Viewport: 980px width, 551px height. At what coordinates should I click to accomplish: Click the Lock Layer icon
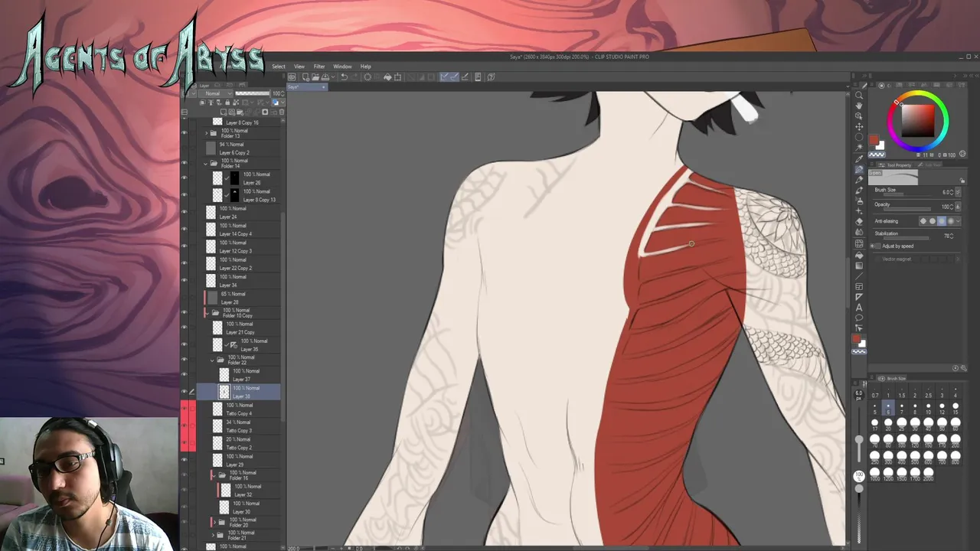click(227, 103)
